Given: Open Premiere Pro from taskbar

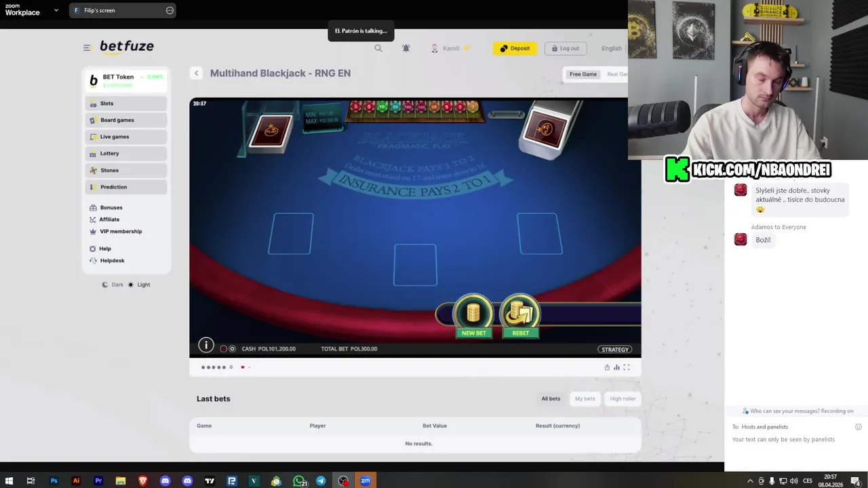Looking at the screenshot, I should pyautogui.click(x=98, y=481).
